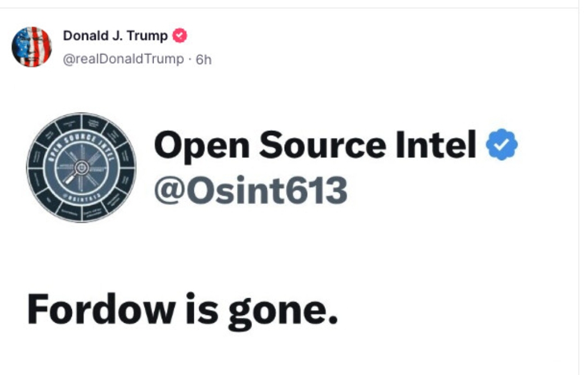Click the word Source in the account name
This screenshot has height=375, width=588.
[x=322, y=145]
